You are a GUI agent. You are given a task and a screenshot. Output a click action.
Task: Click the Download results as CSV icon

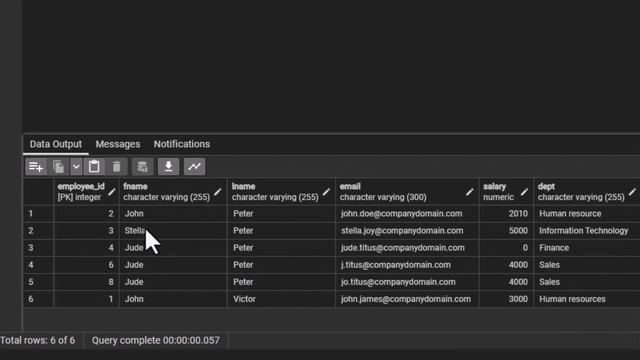[168, 167]
